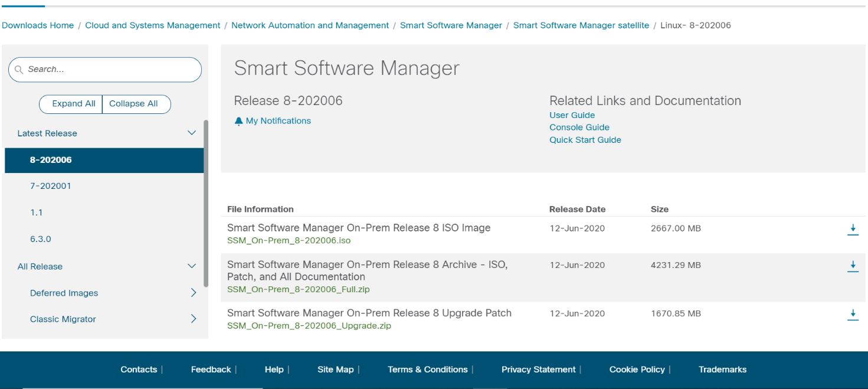
Task: Open Smart Software Manager satellite breadcrumb
Action: coord(581,25)
